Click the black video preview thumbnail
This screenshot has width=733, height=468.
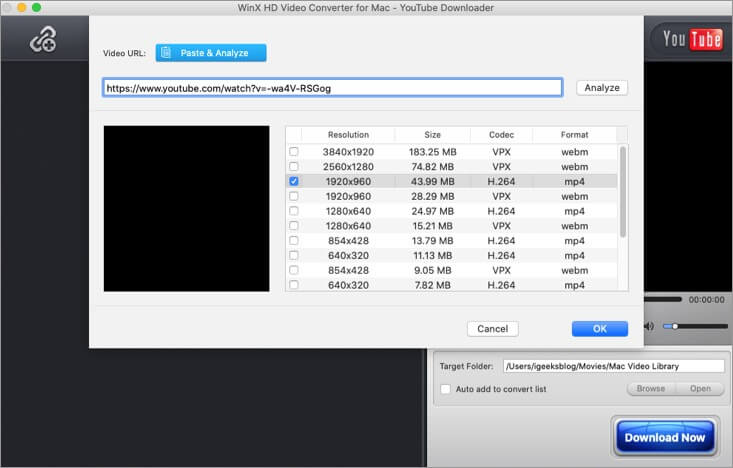(187, 209)
